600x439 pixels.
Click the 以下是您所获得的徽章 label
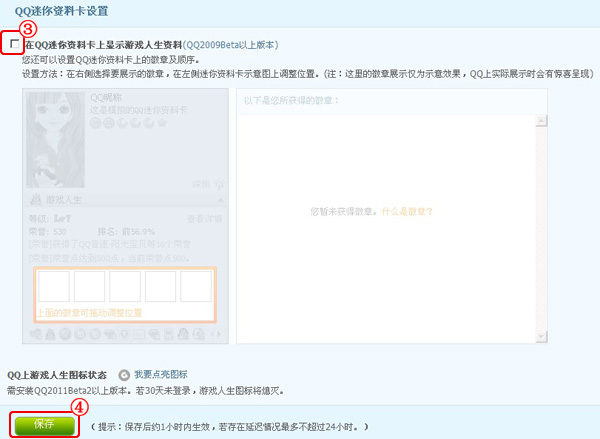pos(291,101)
